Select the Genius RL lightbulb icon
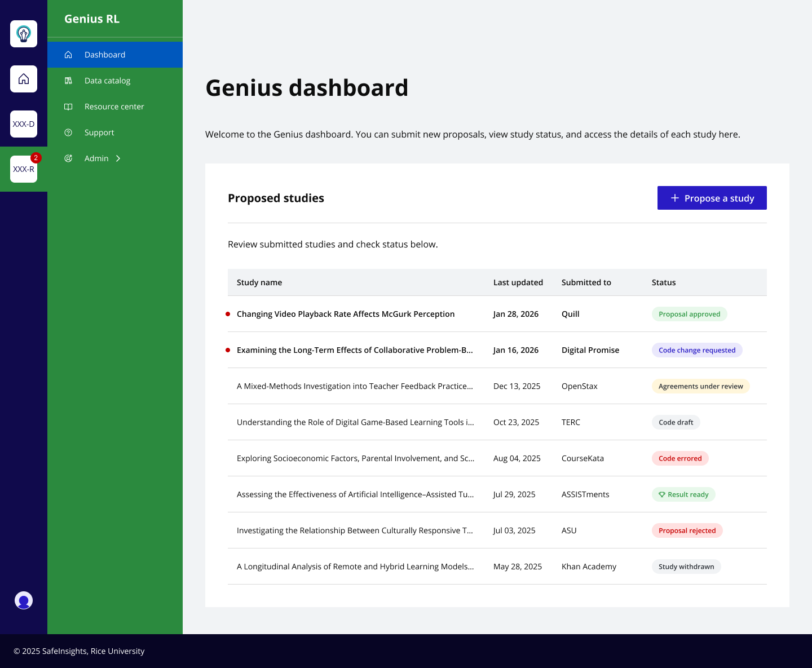 pyautogui.click(x=24, y=34)
